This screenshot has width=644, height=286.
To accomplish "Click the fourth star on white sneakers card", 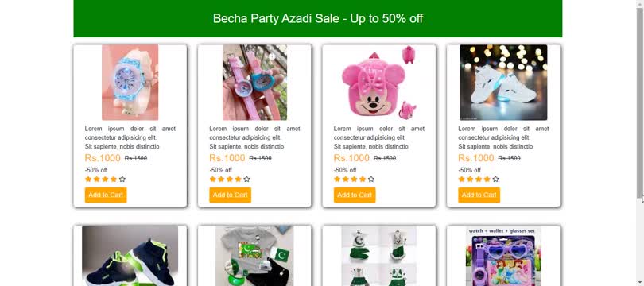I will [x=487, y=180].
